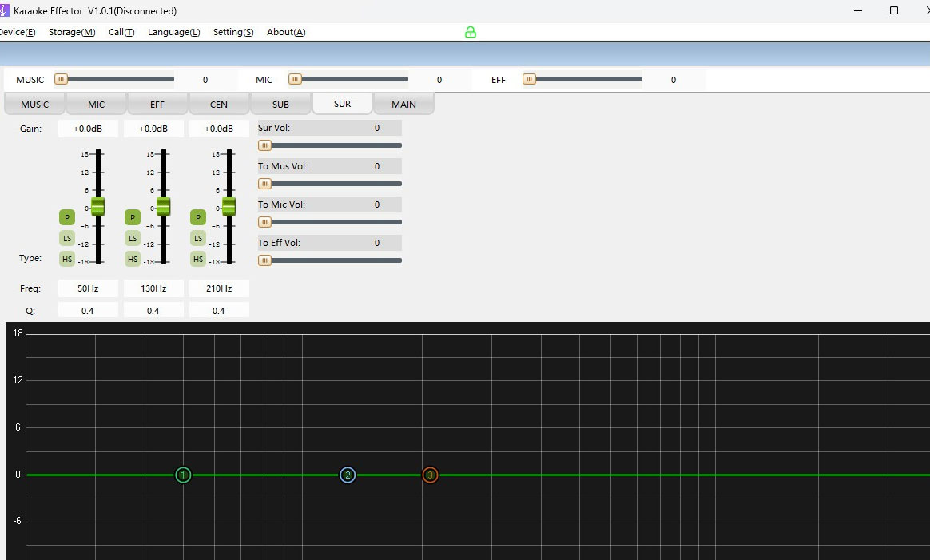Click the 130Hz band gain fader knob

163,206
